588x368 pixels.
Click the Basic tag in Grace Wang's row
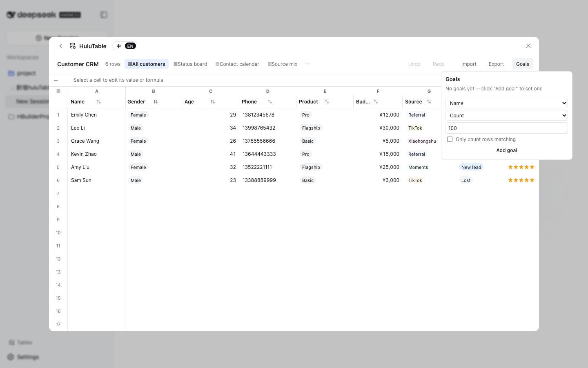click(308, 141)
